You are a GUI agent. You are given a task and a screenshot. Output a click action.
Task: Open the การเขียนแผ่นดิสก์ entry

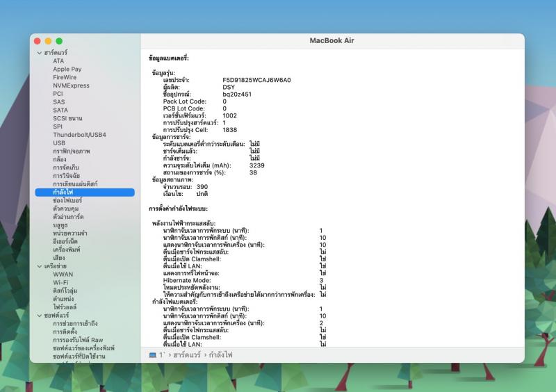coord(75,183)
